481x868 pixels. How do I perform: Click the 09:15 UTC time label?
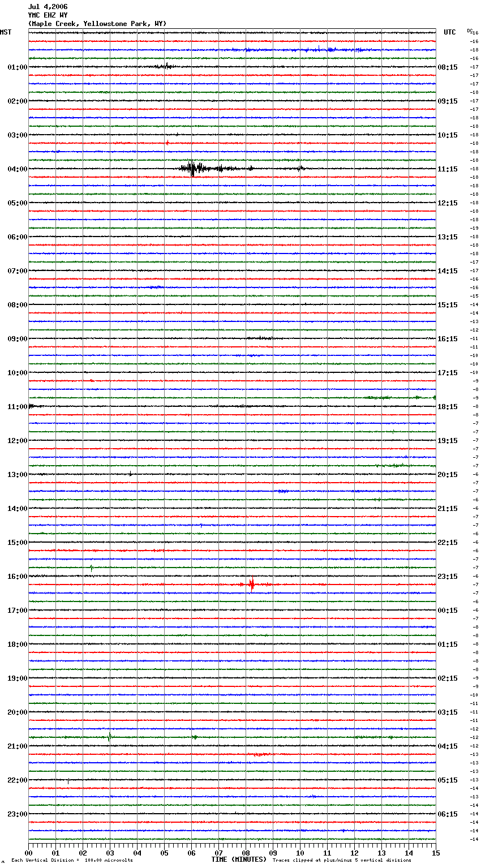click(x=448, y=101)
